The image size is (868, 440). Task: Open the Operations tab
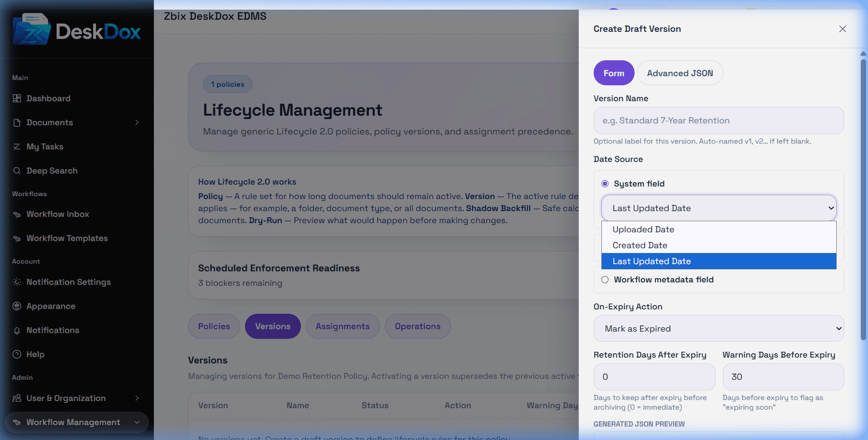coord(418,326)
